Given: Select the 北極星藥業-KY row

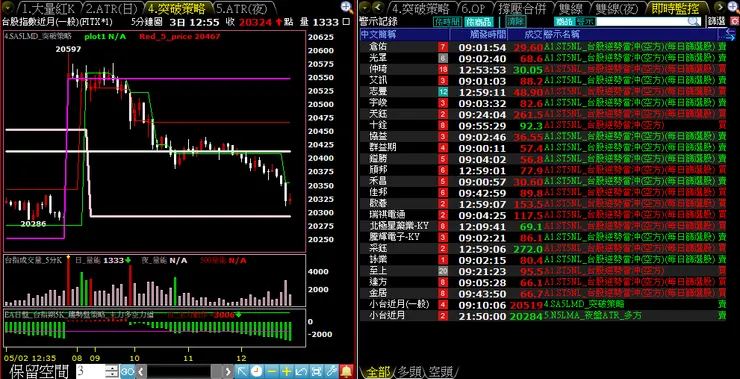Looking at the screenshot, I should pyautogui.click(x=543, y=226).
